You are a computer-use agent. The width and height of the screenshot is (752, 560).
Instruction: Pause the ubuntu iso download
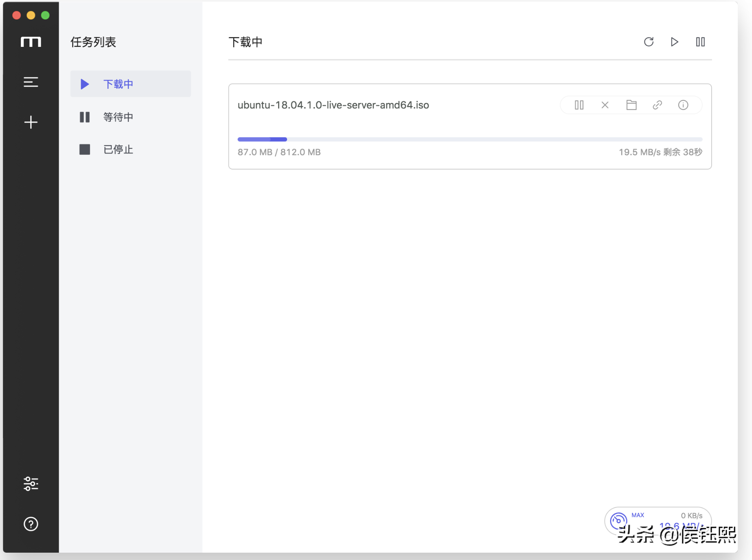(x=579, y=105)
